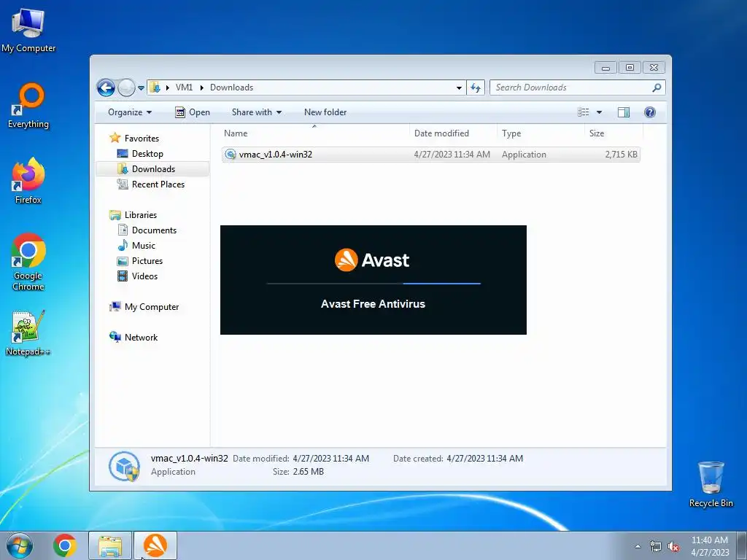This screenshot has height=560, width=747.
Task: Click the 2,715 KB size cell
Action: 621,155
